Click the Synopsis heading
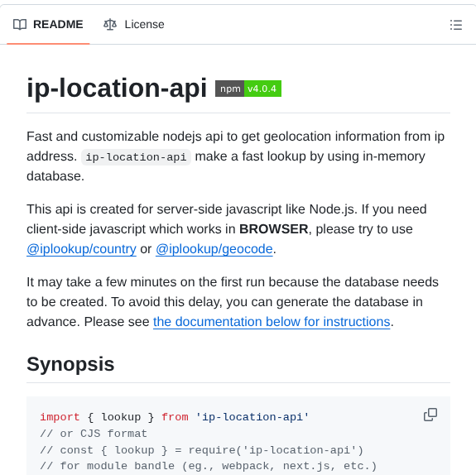476x475 pixels. point(70,364)
